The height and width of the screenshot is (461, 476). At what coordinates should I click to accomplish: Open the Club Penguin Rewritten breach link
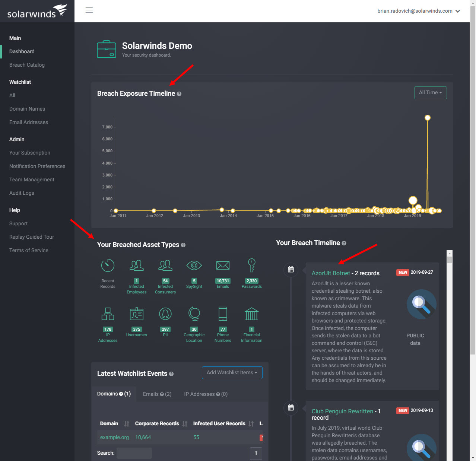(342, 411)
